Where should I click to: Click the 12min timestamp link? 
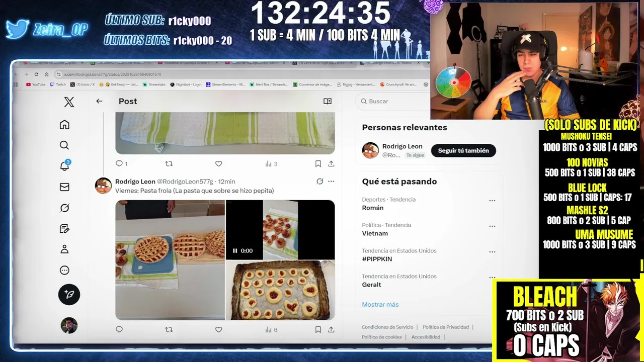(226, 182)
